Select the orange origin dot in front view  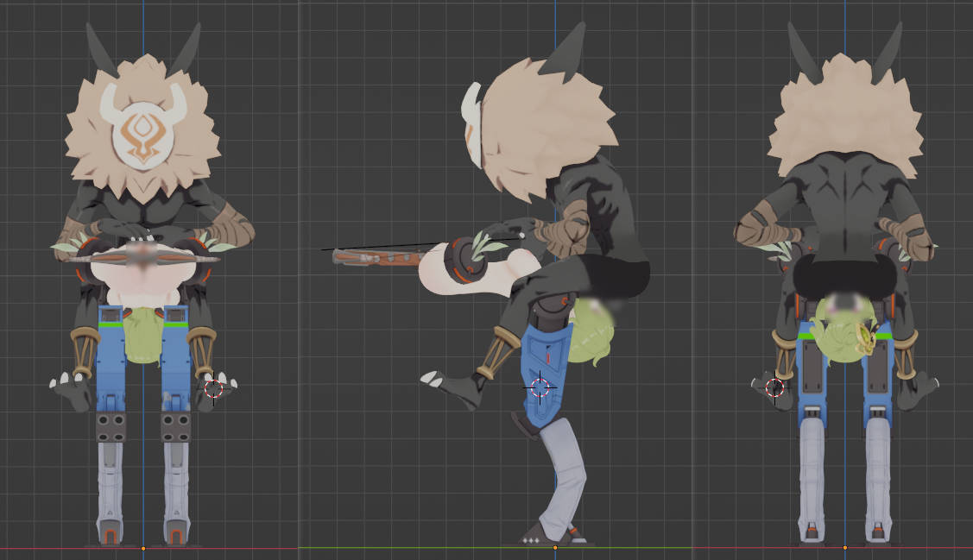143,548
